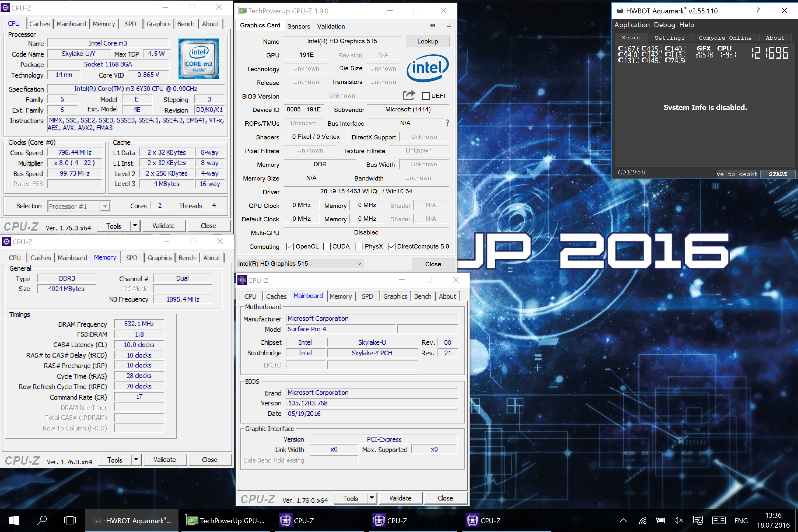798x532 pixels.
Task: Click the Bus Interface question mark icon
Action: tap(447, 123)
